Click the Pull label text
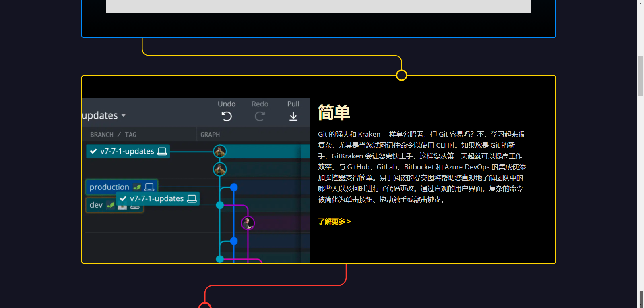 point(293,104)
